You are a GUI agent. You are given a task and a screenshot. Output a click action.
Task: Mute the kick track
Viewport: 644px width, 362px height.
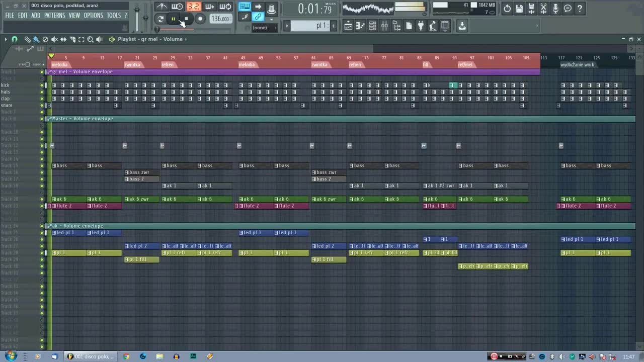point(42,85)
